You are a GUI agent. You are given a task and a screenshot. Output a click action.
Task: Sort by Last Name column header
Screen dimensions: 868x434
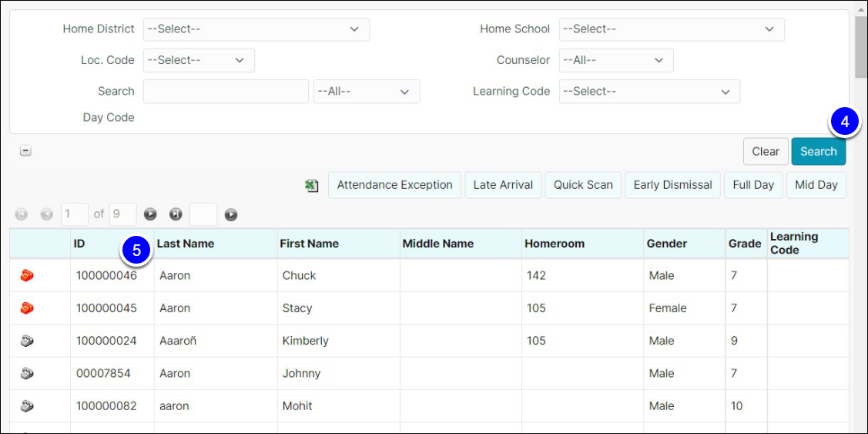tap(186, 244)
